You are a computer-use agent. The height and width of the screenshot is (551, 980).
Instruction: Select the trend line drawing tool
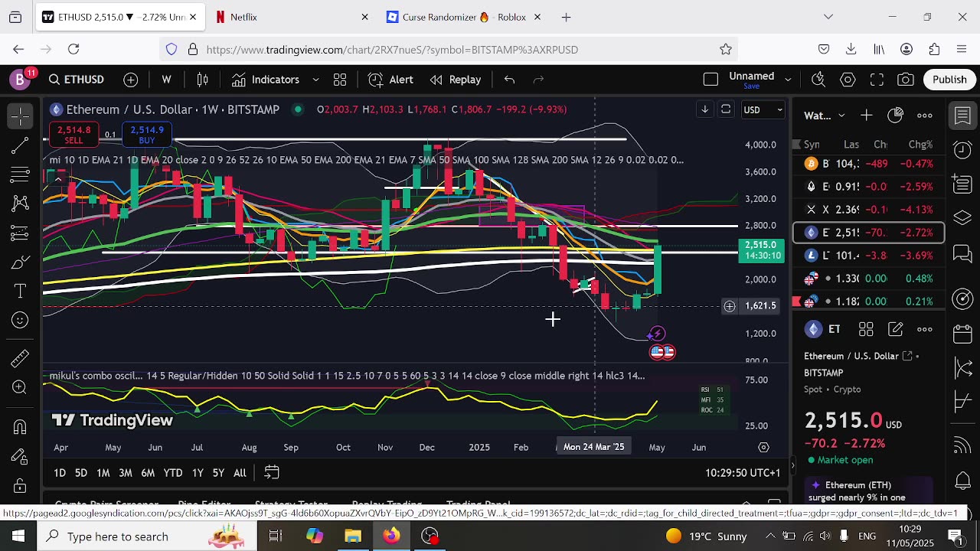[21, 145]
